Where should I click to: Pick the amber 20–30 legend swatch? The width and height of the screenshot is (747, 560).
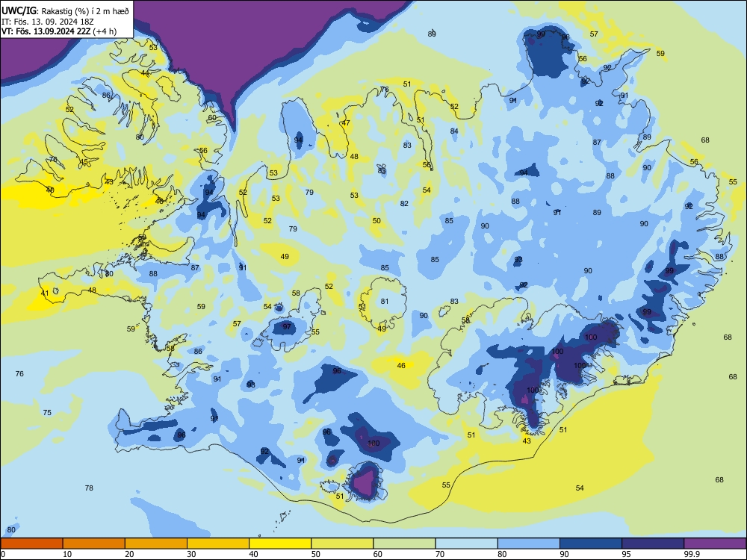(156, 544)
